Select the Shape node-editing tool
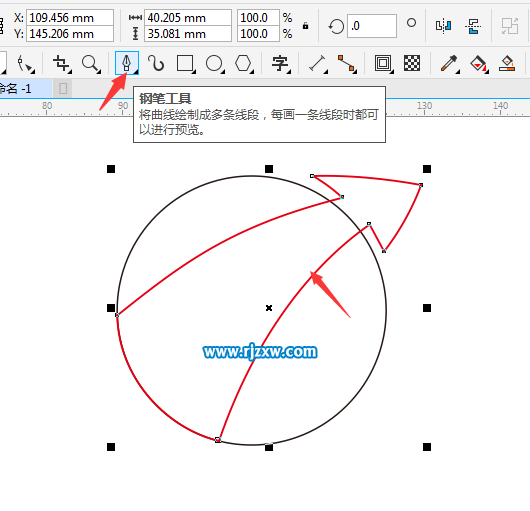The width and height of the screenshot is (530, 511). tap(25, 64)
